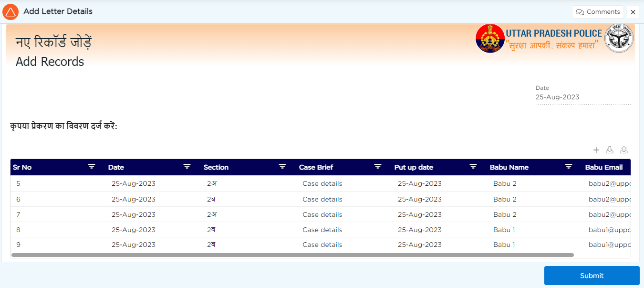Click the Uttar Pradesh government seal
Screen dimensions: 644x288
pos(619,39)
